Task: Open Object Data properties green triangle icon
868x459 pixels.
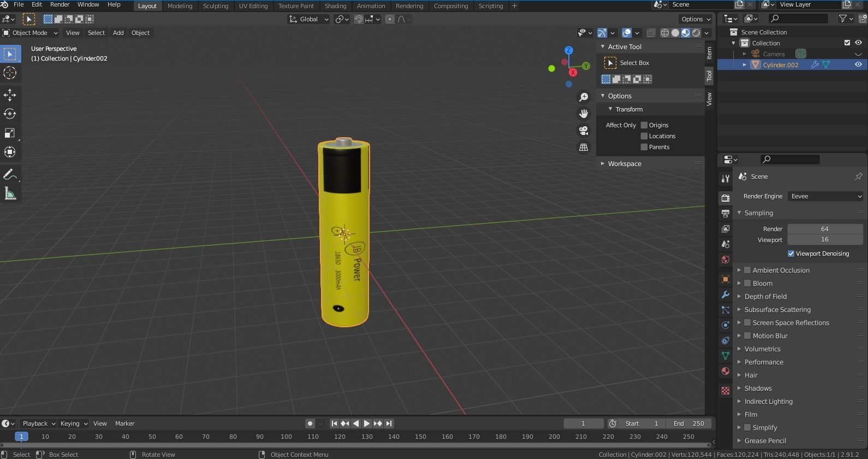Action: tap(725, 356)
